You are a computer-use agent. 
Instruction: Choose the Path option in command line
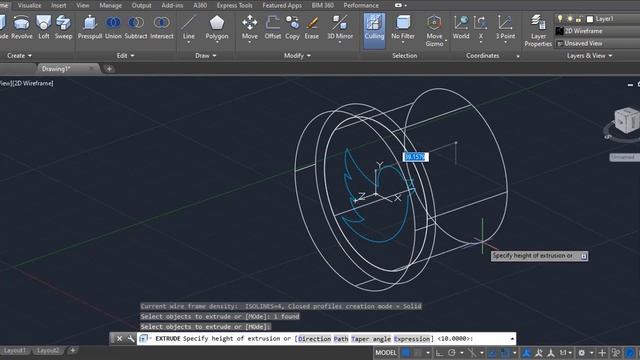(x=341, y=339)
